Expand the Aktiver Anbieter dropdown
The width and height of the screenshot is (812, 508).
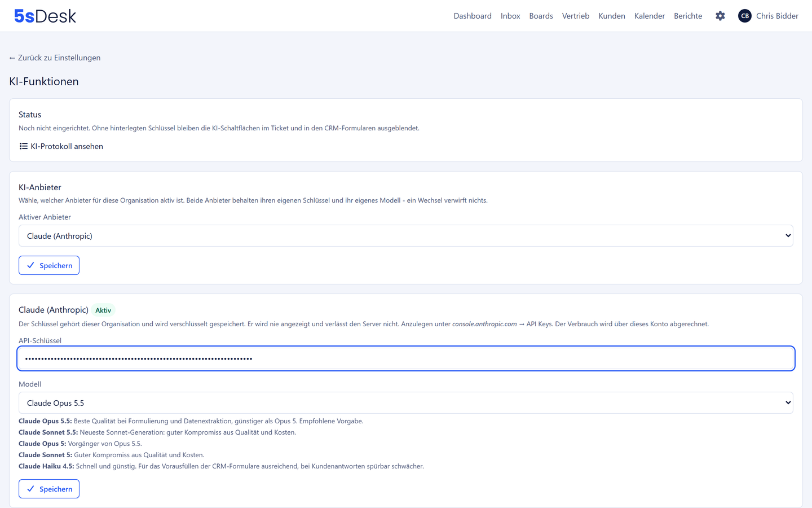tap(406, 236)
